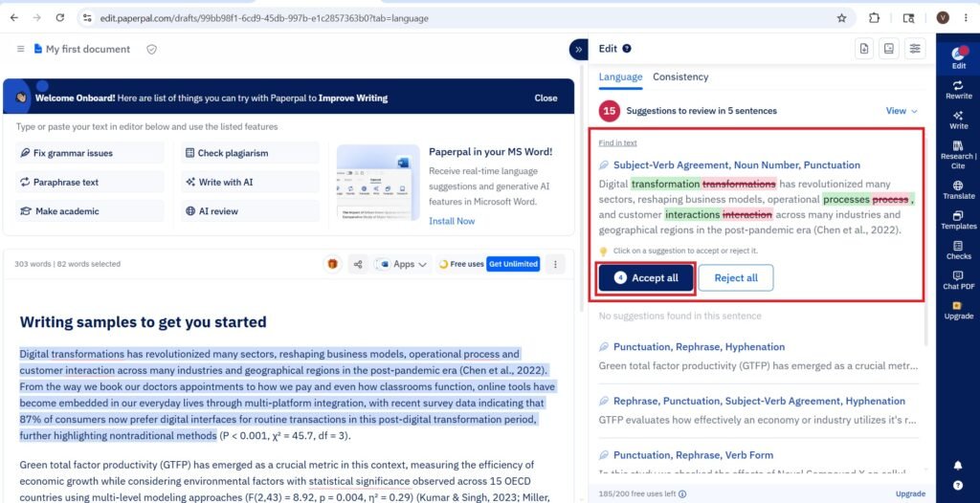
Task: Click the underlined 'statistical significance' text
Action: coord(360,481)
